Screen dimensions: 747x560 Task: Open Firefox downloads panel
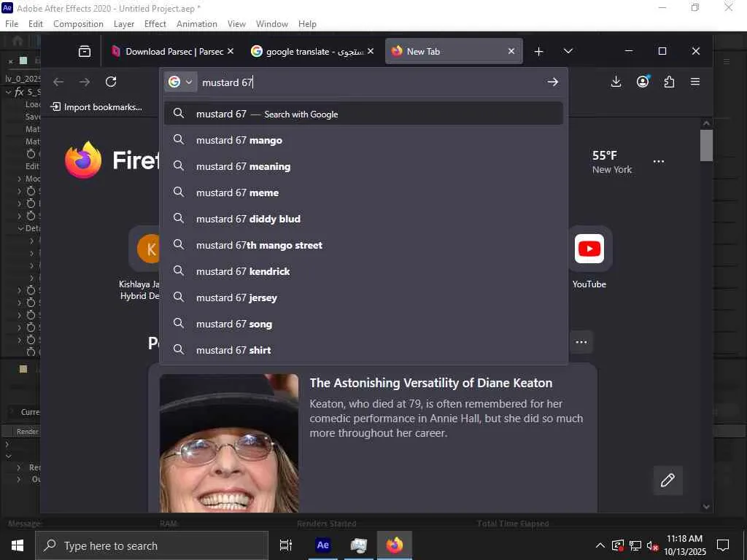(616, 82)
